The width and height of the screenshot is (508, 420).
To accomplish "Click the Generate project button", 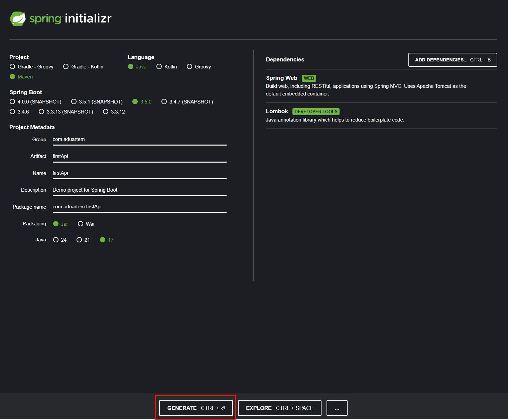I will point(196,408).
